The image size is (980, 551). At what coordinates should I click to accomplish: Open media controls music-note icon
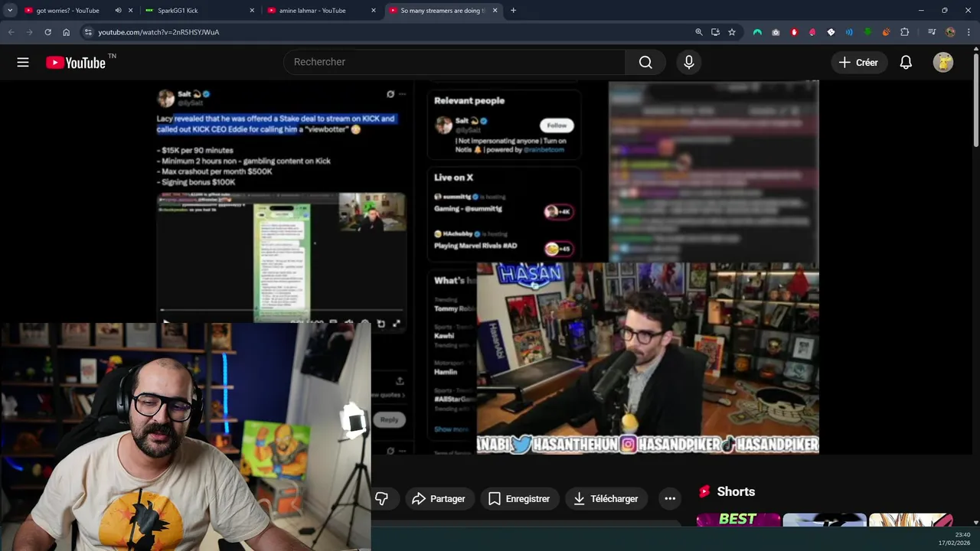pos(932,32)
